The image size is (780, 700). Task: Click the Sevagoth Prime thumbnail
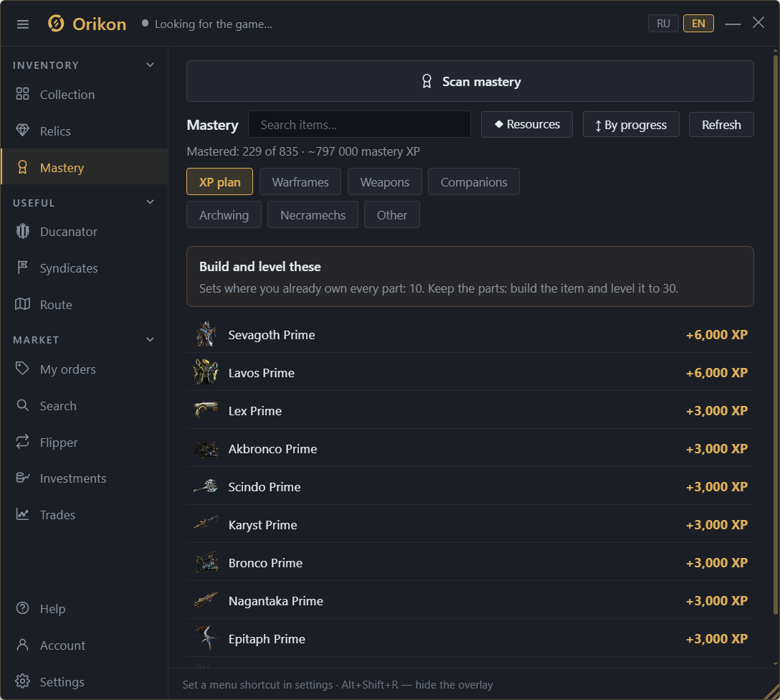pos(206,334)
